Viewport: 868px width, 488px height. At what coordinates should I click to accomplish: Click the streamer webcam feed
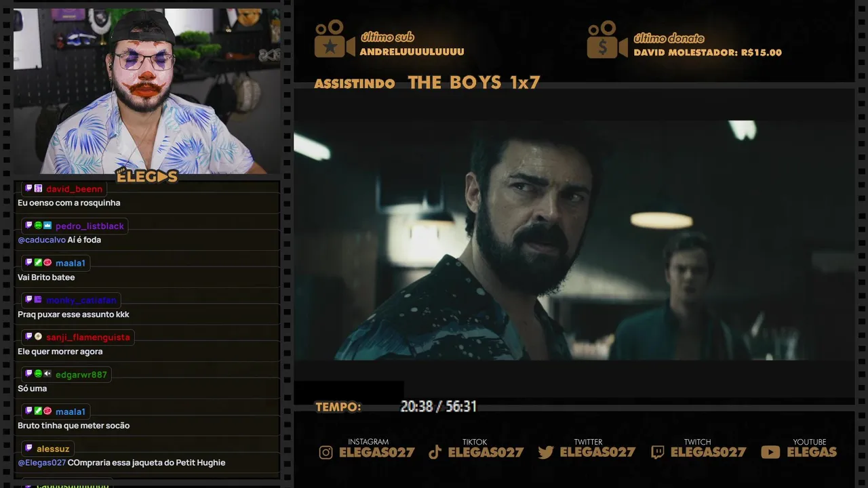[146, 91]
